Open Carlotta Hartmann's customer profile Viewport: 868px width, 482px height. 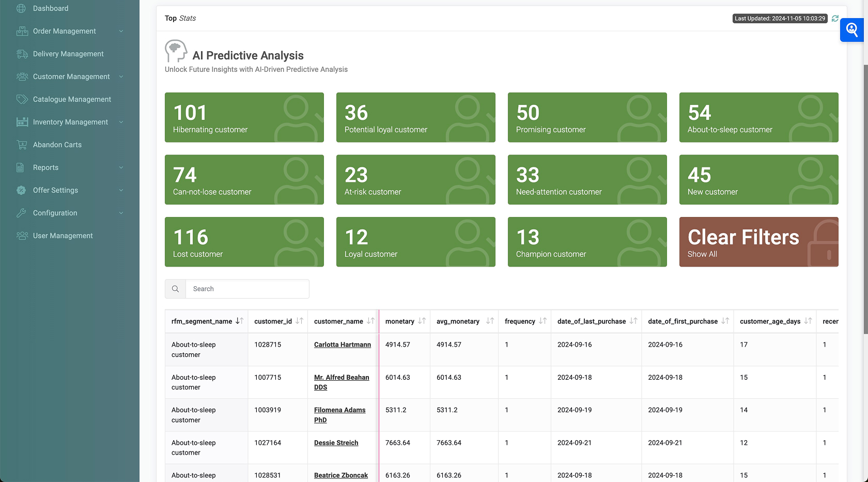click(x=342, y=345)
